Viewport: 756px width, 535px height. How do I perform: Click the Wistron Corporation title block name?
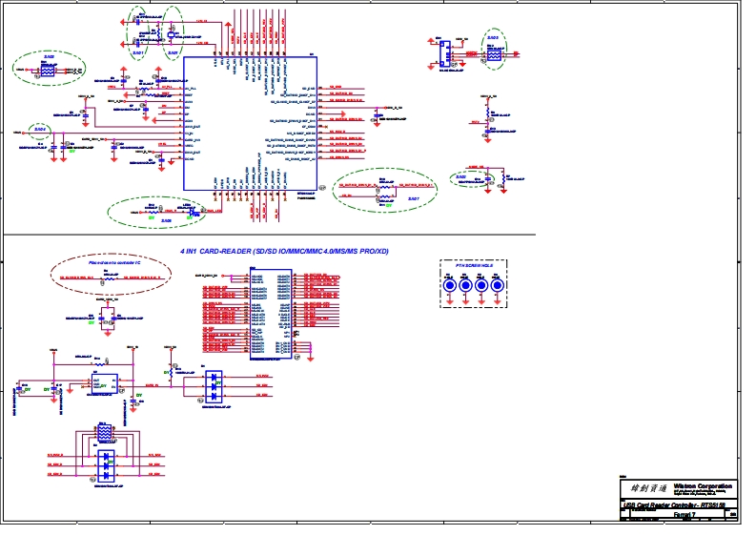point(705,484)
